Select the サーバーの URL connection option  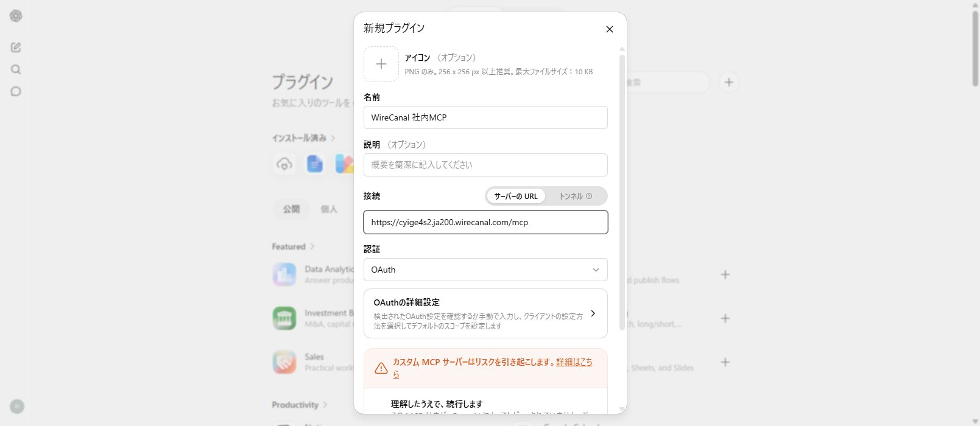pos(516,196)
